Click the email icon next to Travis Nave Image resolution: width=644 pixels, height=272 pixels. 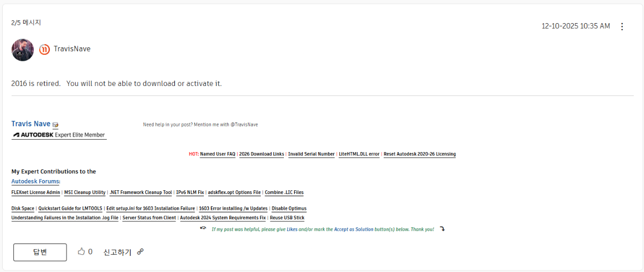click(55, 125)
